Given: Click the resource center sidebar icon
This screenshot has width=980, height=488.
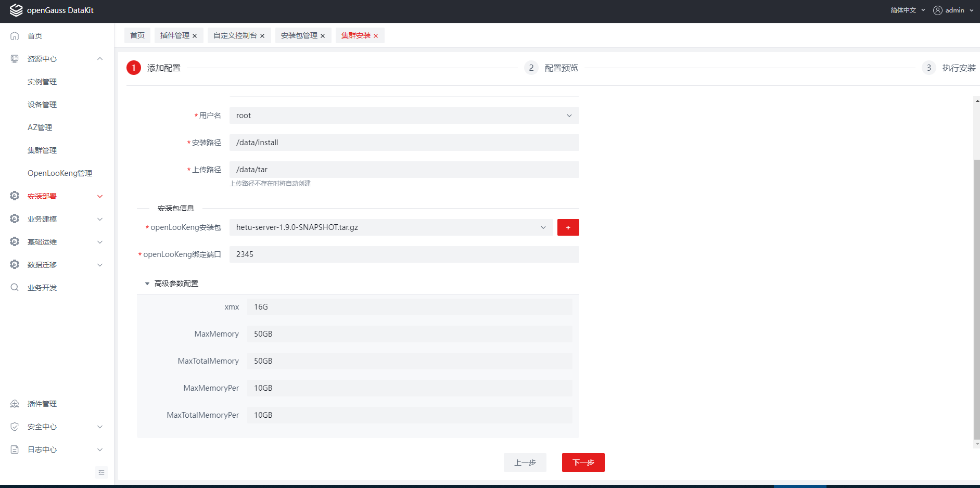Looking at the screenshot, I should coord(15,59).
